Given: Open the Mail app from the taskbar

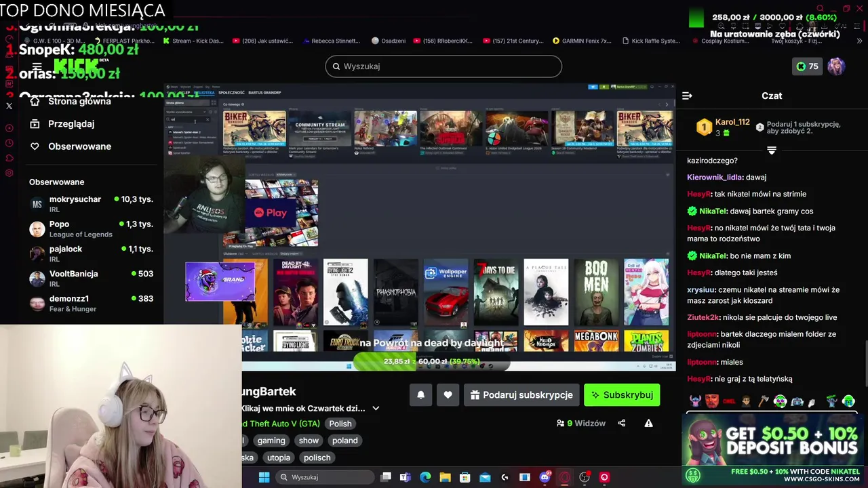Looking at the screenshot, I should [x=485, y=477].
